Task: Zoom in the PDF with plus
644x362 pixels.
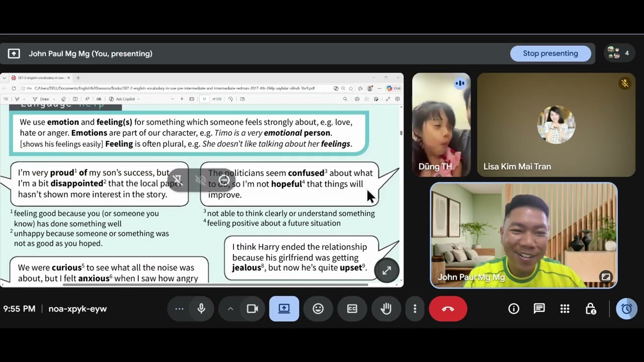Action: coord(182,99)
